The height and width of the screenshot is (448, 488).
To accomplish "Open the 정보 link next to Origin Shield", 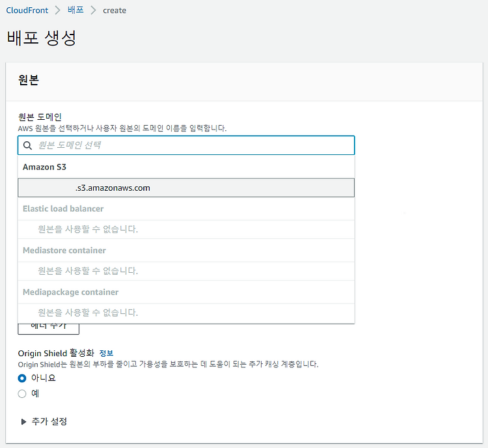I will coord(106,354).
